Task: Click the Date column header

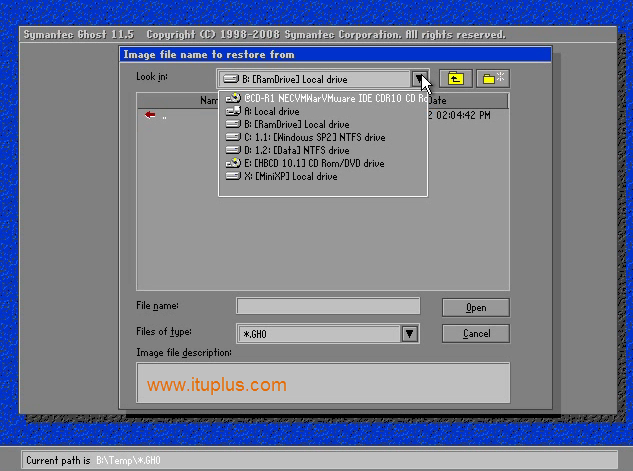Action: point(438,100)
